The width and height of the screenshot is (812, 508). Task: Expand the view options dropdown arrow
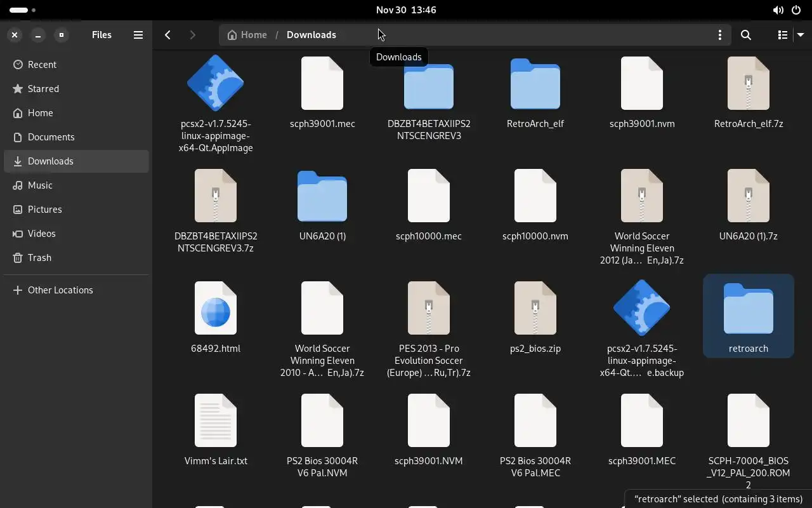tap(800, 35)
